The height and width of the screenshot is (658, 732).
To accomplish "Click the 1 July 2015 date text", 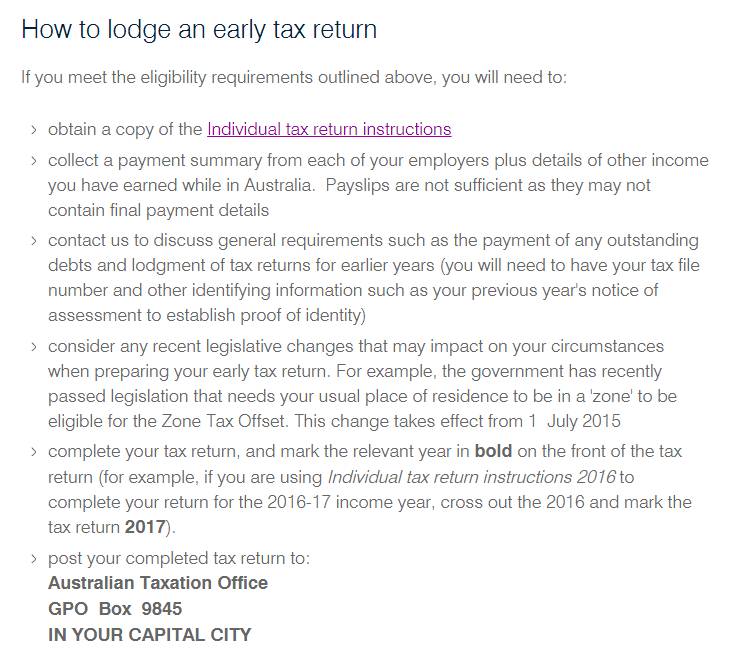I will tap(575, 421).
